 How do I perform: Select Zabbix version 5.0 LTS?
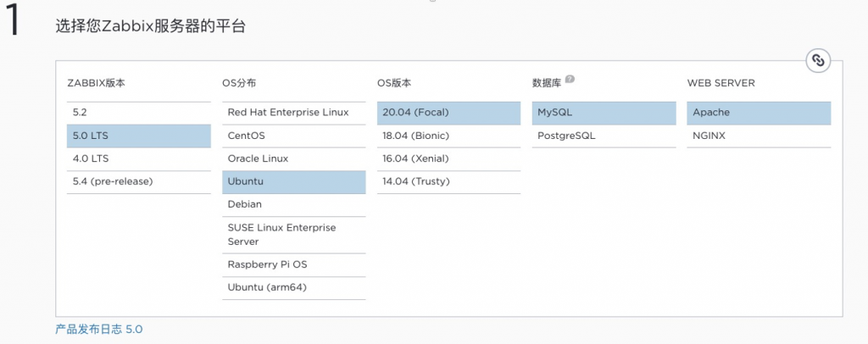point(139,136)
